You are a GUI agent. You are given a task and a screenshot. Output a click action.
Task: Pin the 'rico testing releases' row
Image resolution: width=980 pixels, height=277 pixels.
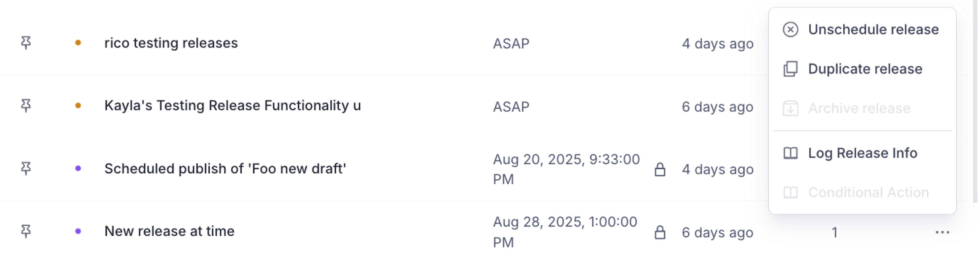click(x=26, y=43)
